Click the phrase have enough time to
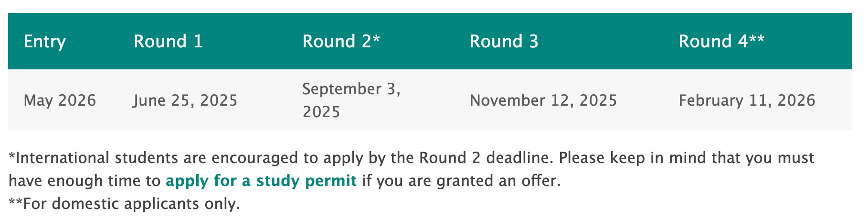The width and height of the screenshot is (868, 220). pos(85,181)
